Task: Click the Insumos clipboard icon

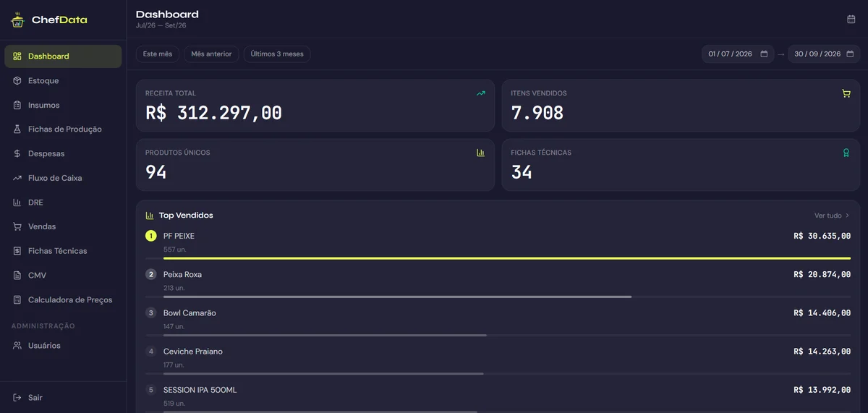Action: coord(17,105)
